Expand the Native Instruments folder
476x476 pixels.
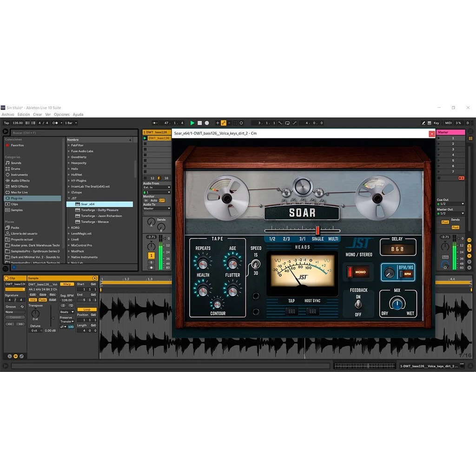69,257
